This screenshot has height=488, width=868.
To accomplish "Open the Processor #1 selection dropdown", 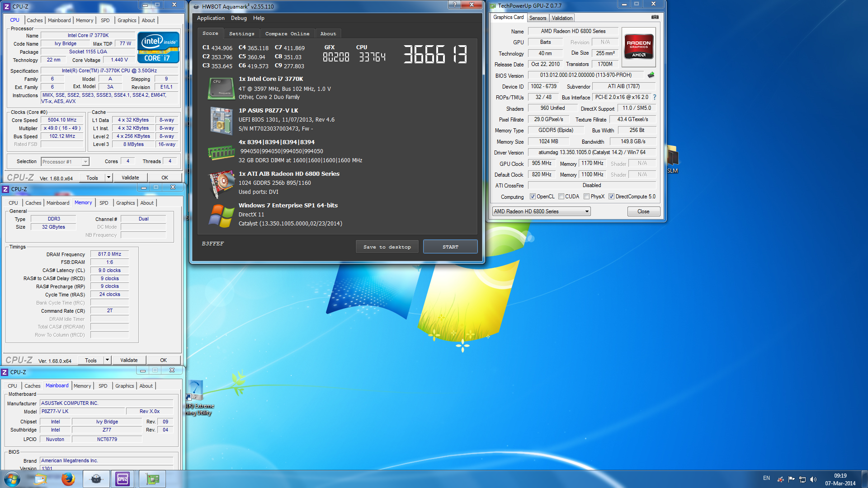I will point(65,161).
